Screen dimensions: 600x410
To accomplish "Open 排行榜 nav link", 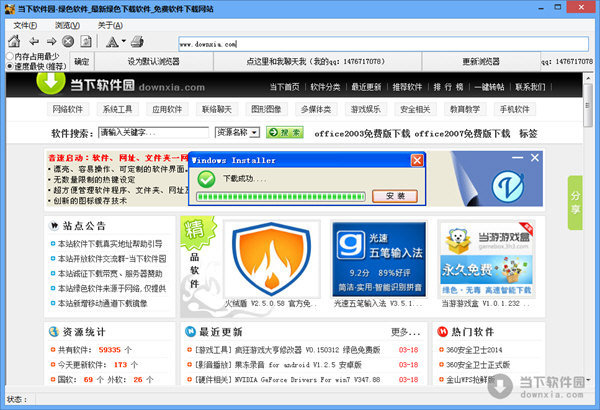I will pos(448,87).
